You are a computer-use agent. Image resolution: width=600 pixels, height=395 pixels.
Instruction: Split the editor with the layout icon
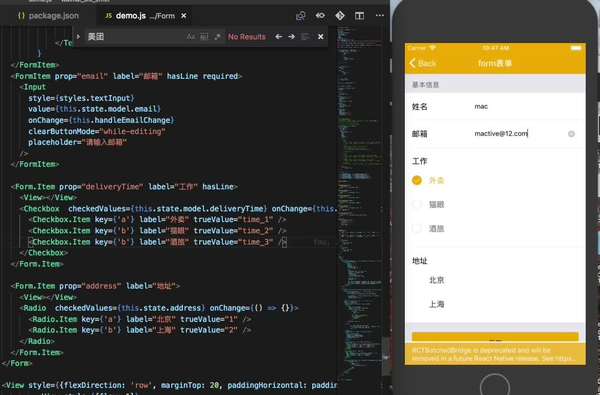359,16
